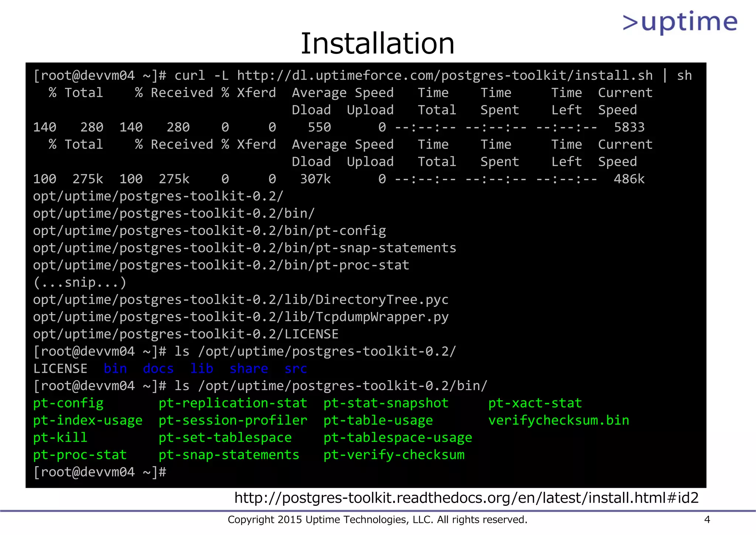Viewport: 756px width, 535px height.
Task: Click the green pt-proc-stat entry
Action: point(80,455)
